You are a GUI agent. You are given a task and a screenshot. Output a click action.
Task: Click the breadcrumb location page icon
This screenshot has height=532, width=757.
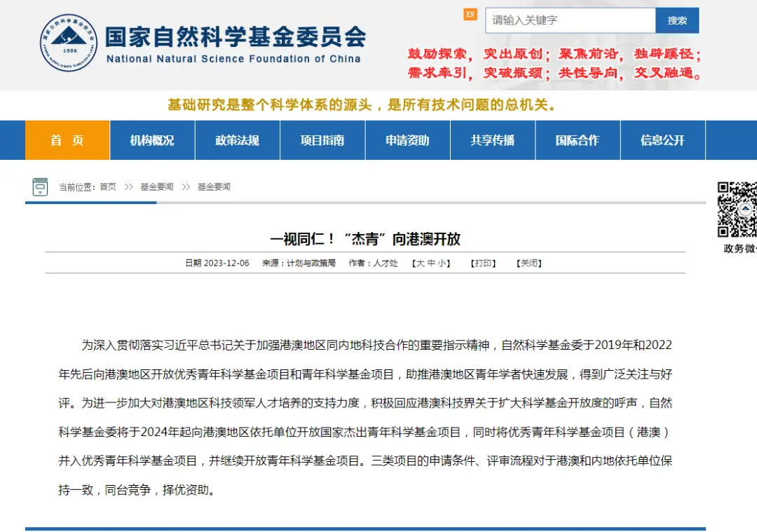point(40,187)
